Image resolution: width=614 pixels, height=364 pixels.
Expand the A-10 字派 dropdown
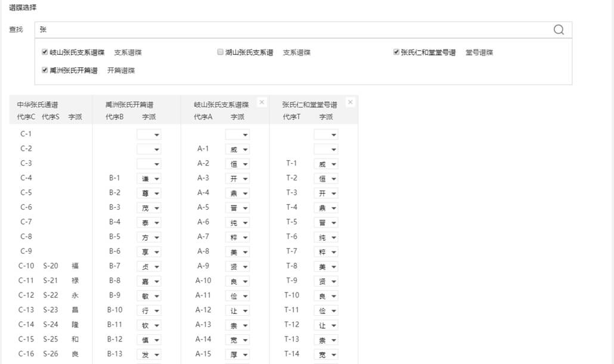(x=237, y=281)
